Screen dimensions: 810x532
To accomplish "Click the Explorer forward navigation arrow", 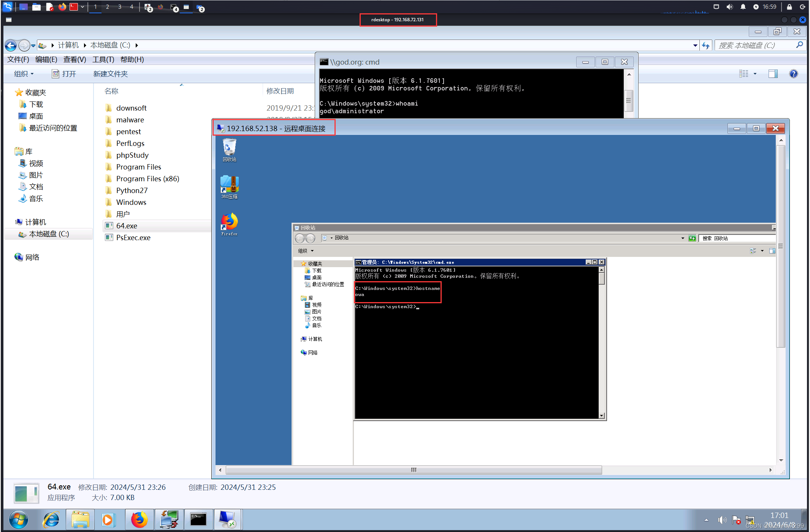I will click(24, 46).
